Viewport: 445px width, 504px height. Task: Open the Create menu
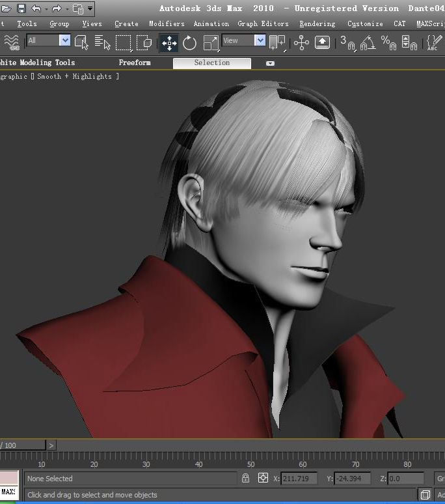pyautogui.click(x=126, y=24)
